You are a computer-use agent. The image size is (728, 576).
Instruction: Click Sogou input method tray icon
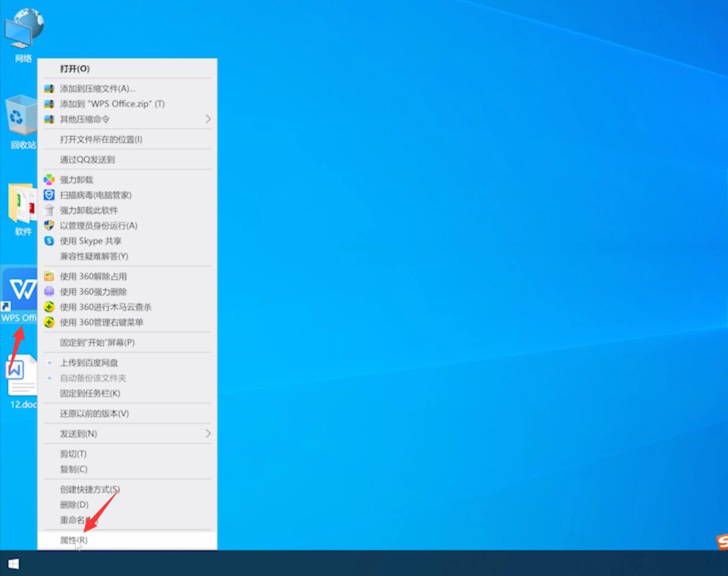point(722,542)
